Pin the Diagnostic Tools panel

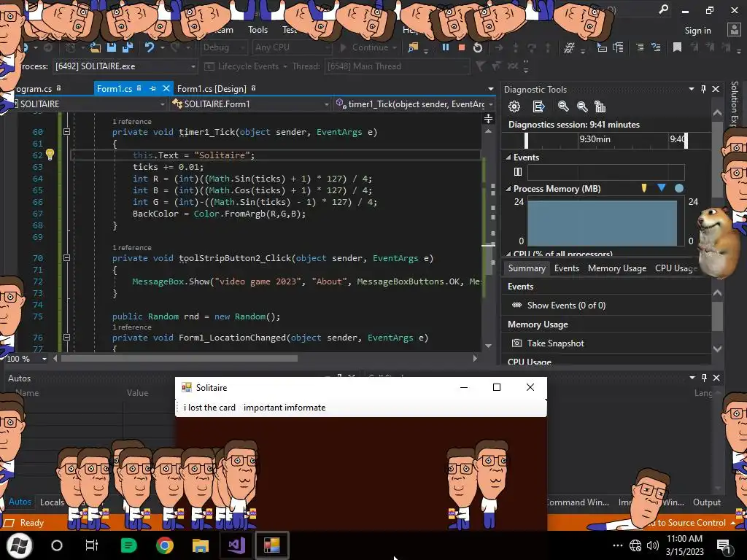pyautogui.click(x=703, y=89)
